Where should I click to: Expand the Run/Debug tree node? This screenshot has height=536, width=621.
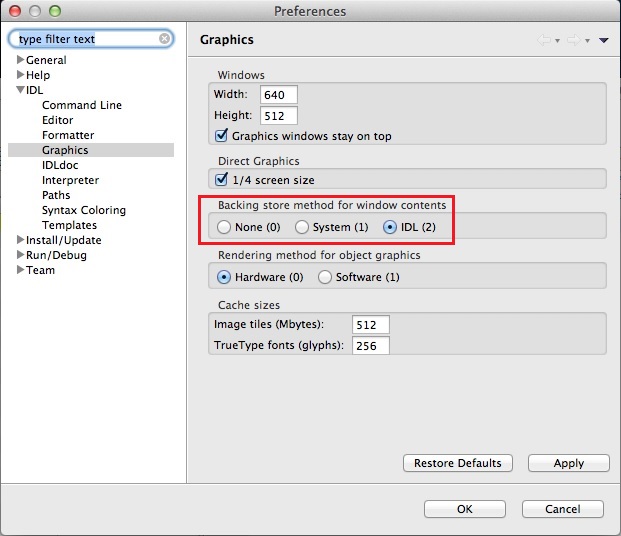pos(20,255)
